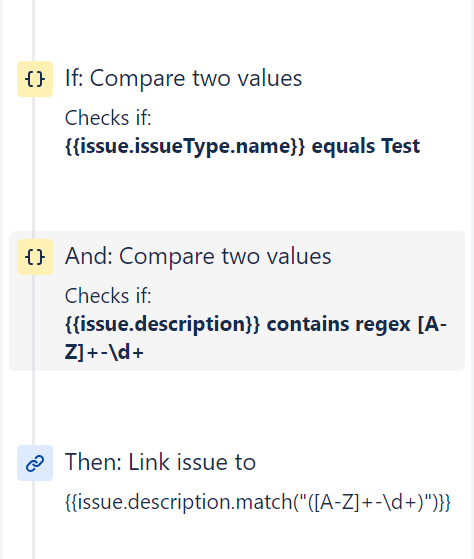Click connector line between If and And
This screenshot has height=559, width=474.
34,164
